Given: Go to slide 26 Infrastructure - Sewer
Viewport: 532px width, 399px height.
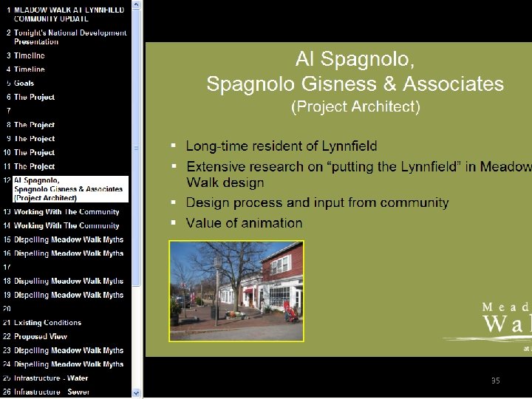Looking at the screenshot, I should coord(52,392).
